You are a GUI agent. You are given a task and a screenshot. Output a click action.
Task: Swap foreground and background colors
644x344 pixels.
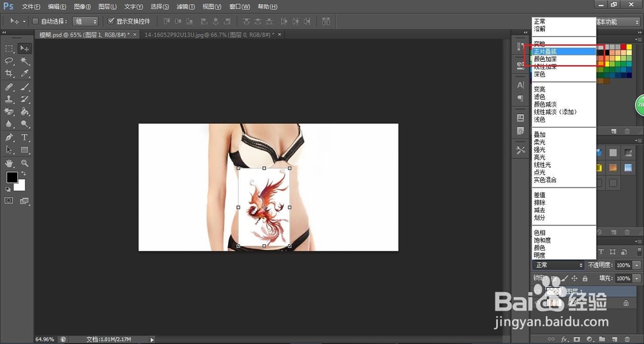coord(23,173)
